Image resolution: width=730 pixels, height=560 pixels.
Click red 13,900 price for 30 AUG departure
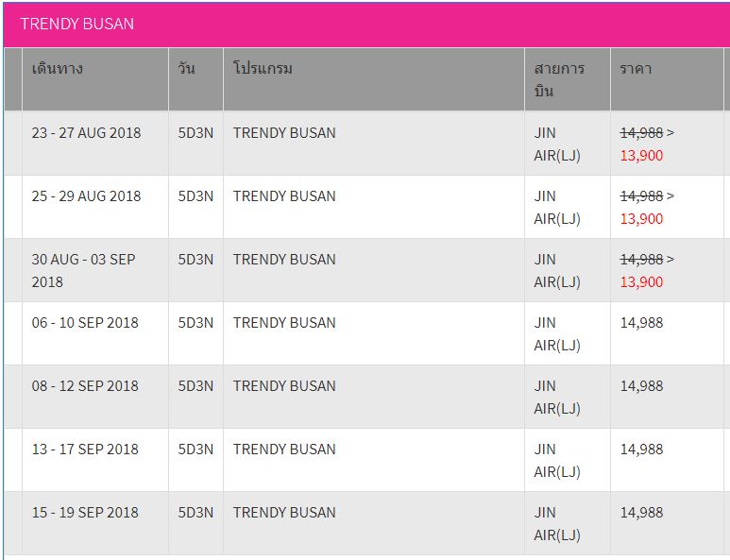coord(641,282)
